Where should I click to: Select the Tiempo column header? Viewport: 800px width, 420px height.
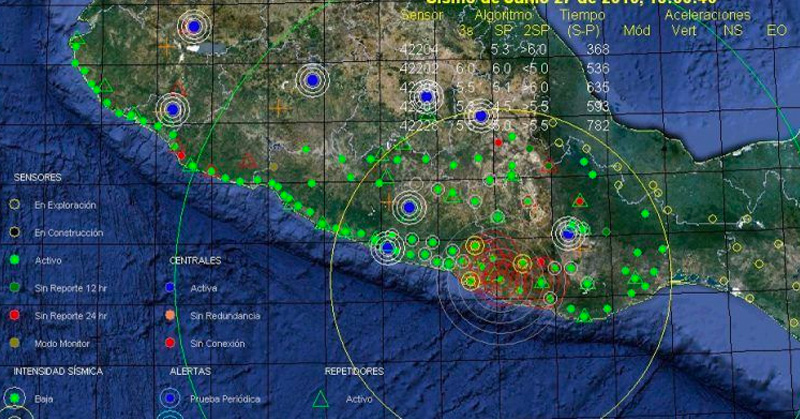tap(583, 16)
